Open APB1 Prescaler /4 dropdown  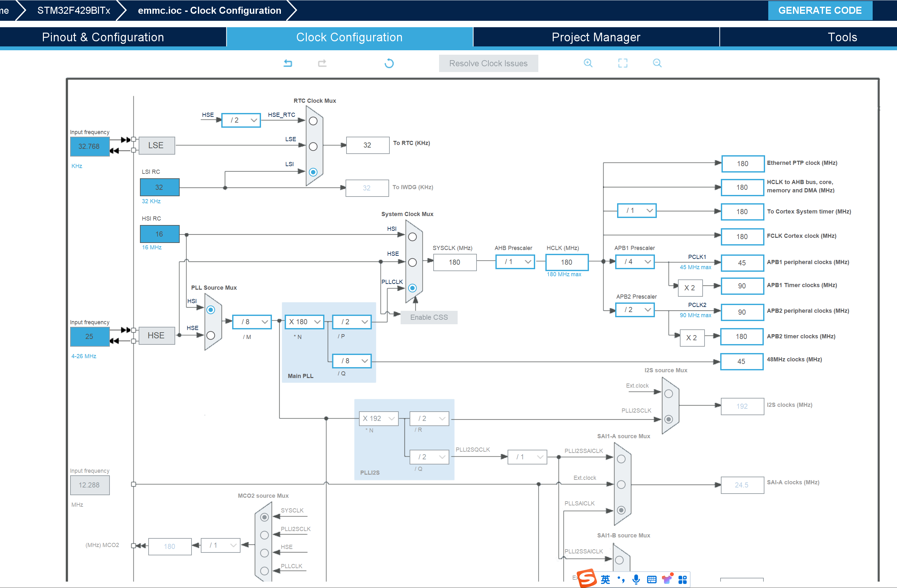click(635, 262)
